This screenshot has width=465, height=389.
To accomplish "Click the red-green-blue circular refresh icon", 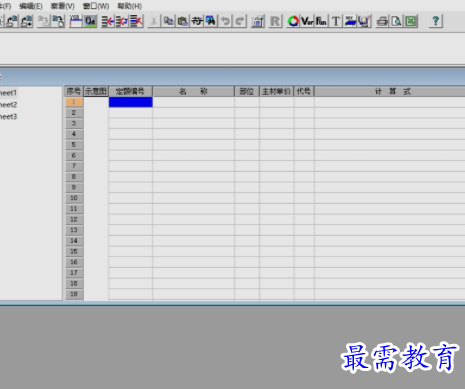I will pos(293,21).
